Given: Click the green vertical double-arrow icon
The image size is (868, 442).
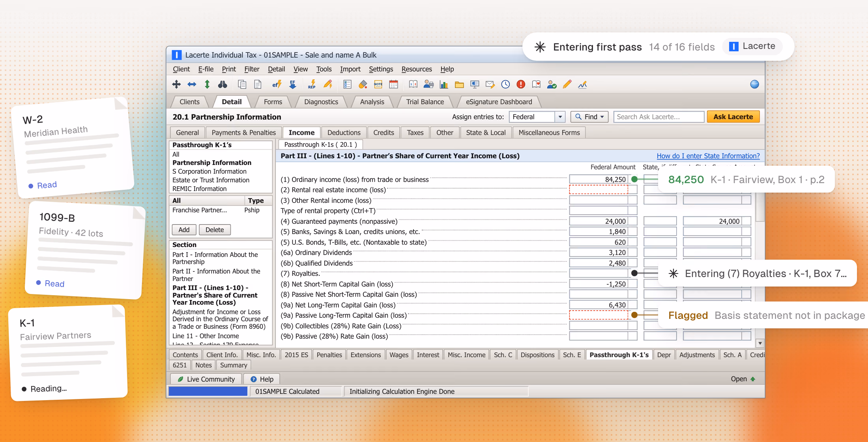Looking at the screenshot, I should tap(207, 84).
